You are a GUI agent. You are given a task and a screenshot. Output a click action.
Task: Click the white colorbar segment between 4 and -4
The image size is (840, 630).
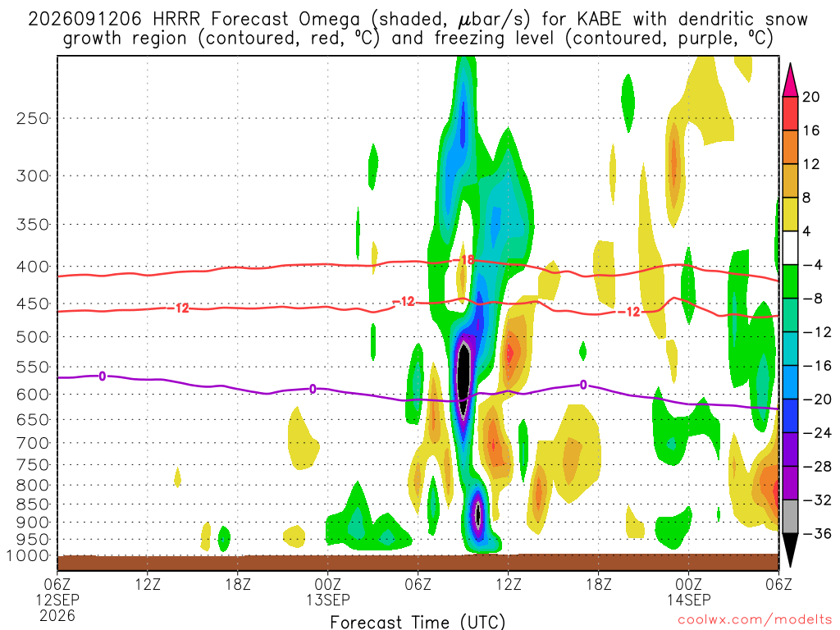pos(790,248)
